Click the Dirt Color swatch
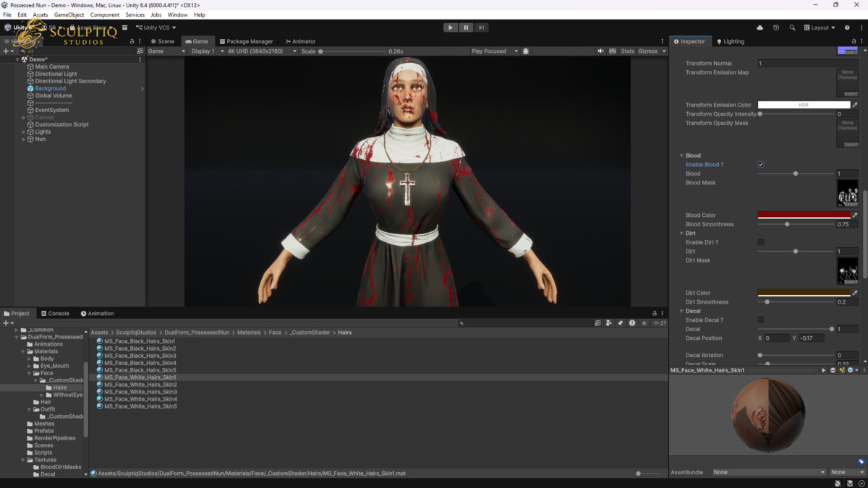The image size is (868, 488). pos(804,293)
